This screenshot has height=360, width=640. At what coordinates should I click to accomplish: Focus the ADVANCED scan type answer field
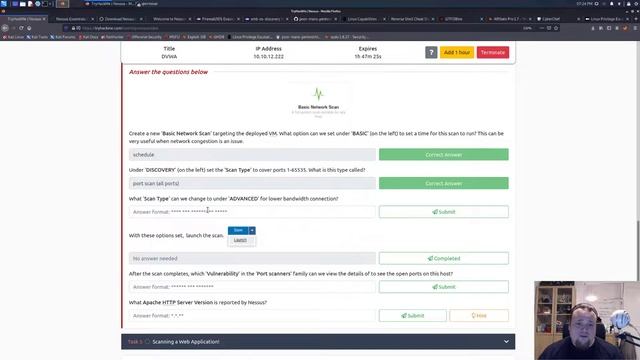point(252,212)
